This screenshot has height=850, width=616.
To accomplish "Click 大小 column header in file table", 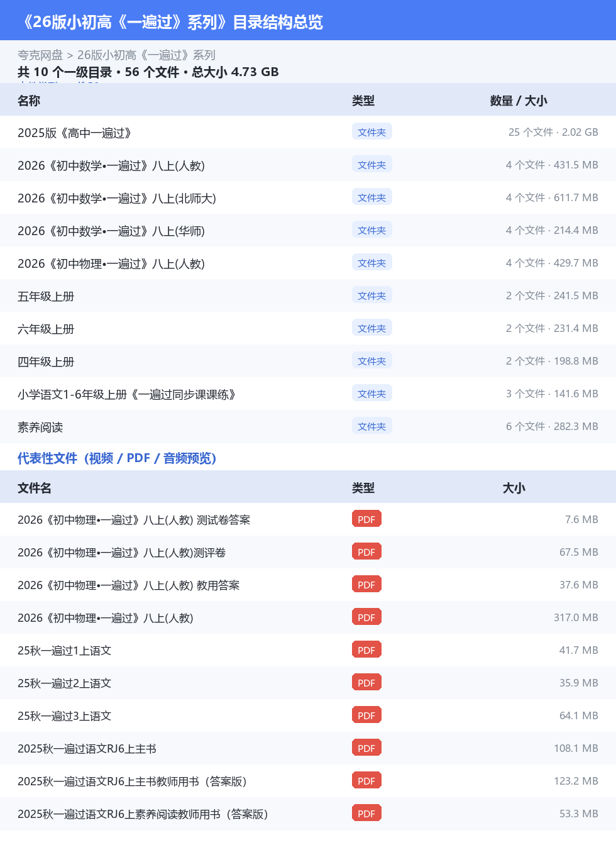I will click(514, 488).
